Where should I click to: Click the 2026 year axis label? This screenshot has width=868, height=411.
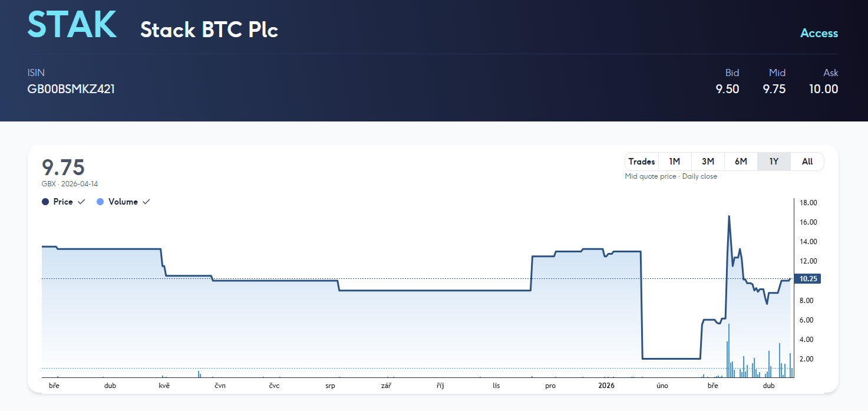point(606,386)
